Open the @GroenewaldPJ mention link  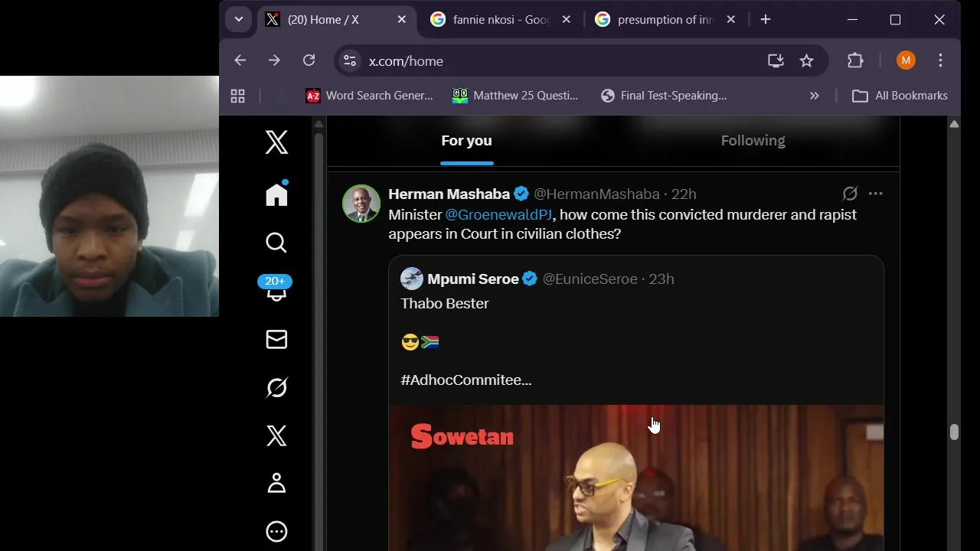498,215
